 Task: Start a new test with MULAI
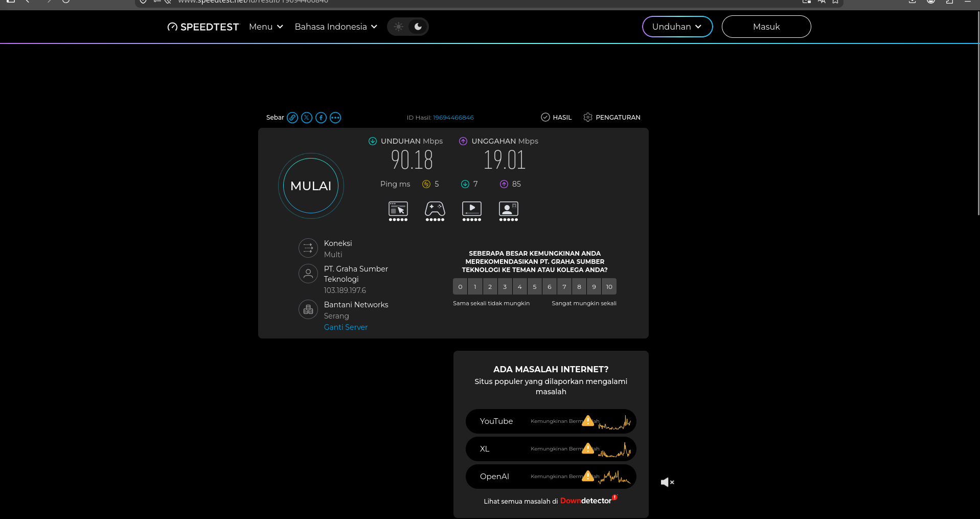click(311, 186)
